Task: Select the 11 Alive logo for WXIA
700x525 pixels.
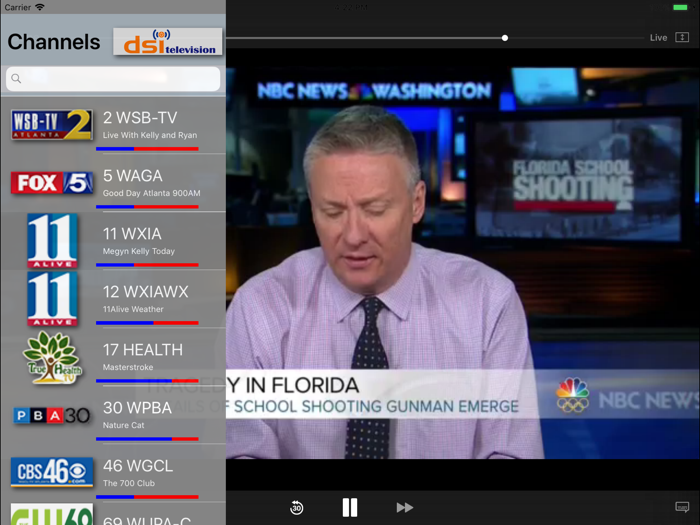Action: [x=52, y=241]
